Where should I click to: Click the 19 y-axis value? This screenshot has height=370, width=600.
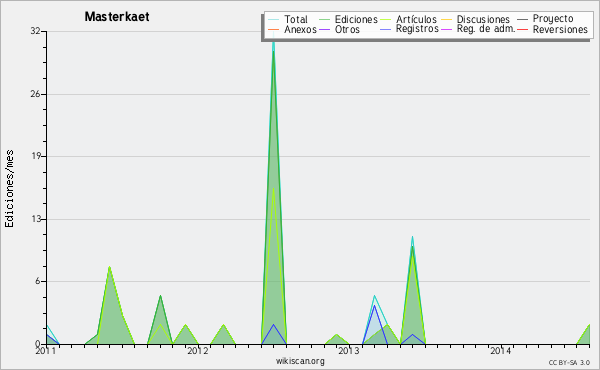[36, 156]
